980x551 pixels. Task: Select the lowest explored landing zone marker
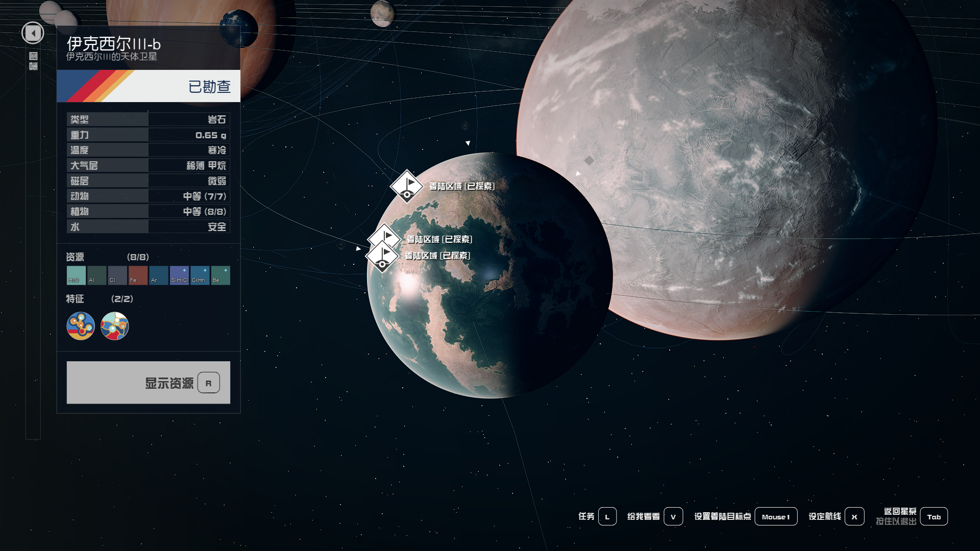tap(382, 257)
